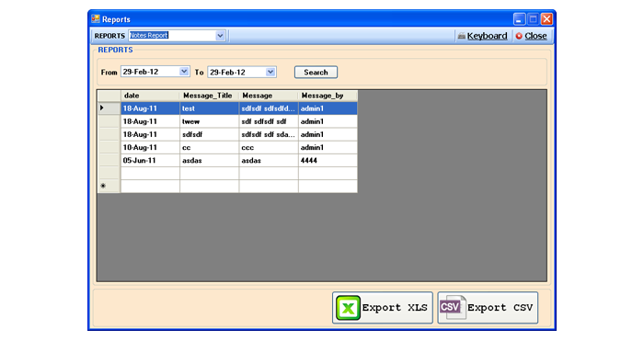Open the REPORTS type dropdown arrow

coord(220,36)
